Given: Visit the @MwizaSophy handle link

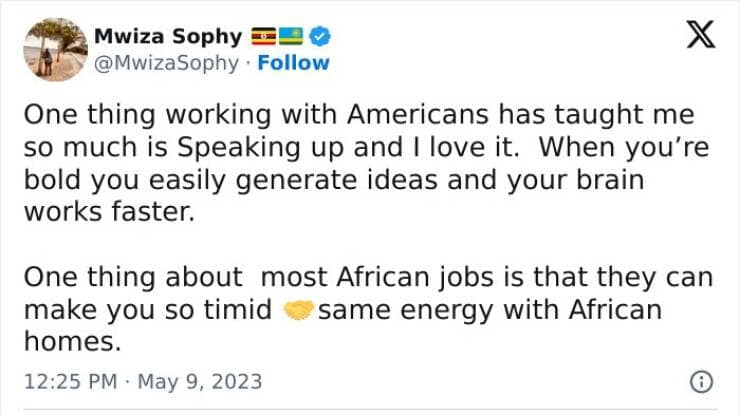Looking at the screenshot, I should point(167,63).
